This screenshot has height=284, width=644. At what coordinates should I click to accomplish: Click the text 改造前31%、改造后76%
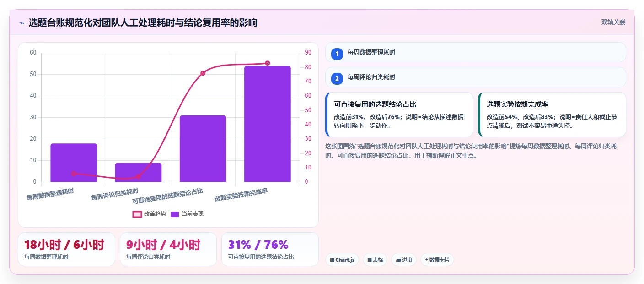click(x=367, y=117)
